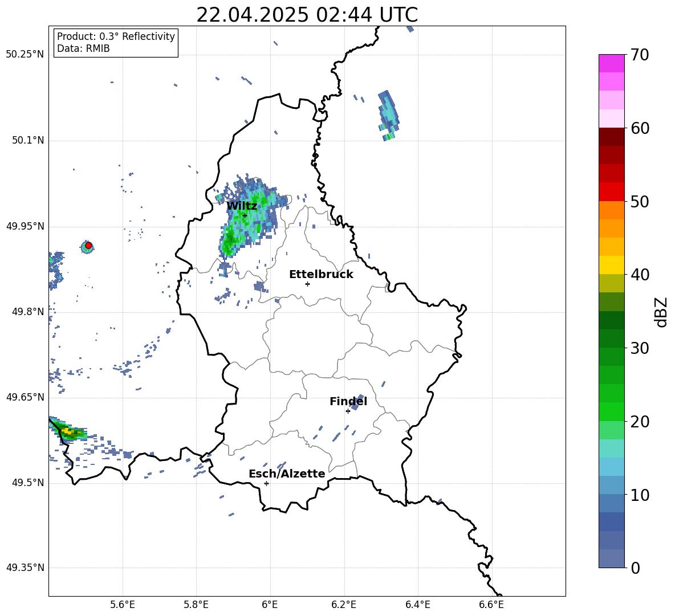Viewport: 675px width, 616px height.
Task: Click the 49.8°N latitude label
Action: [x=28, y=312]
